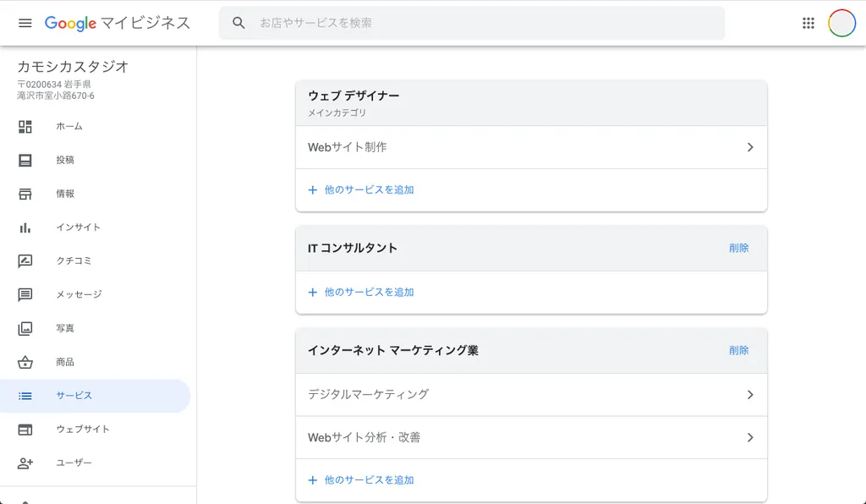The width and height of the screenshot is (866, 504).
Task: Click the search magnifier icon
Action: 238,23
